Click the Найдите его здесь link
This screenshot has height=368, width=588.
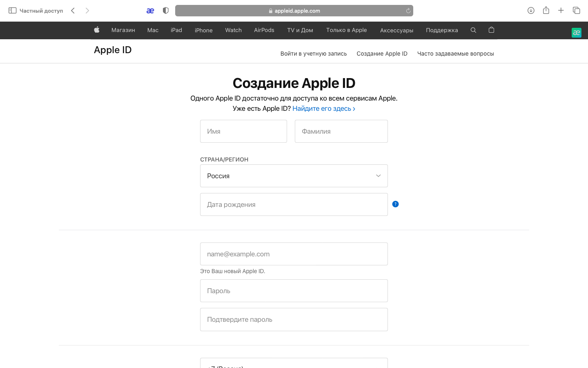[x=323, y=108]
